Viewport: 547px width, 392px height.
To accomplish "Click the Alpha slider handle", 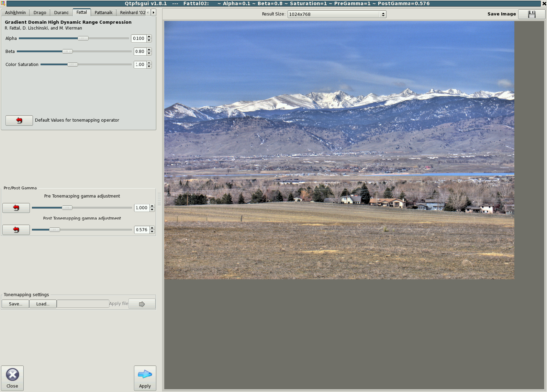I will (83, 38).
